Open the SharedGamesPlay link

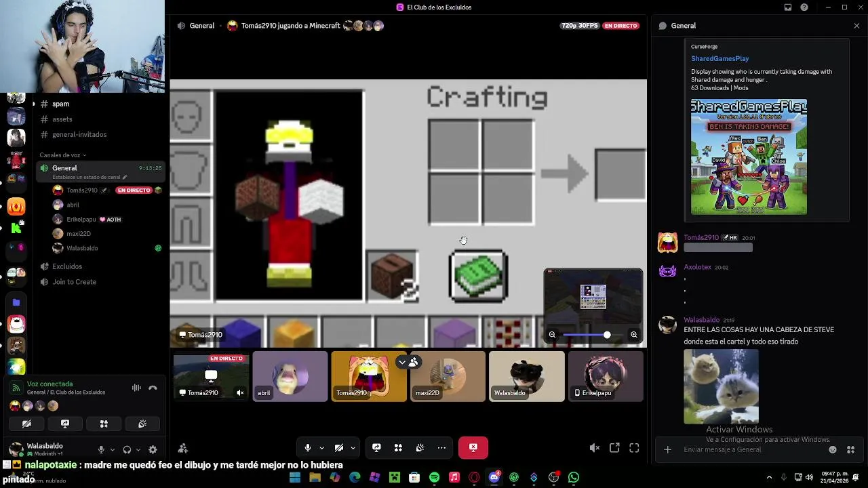(x=719, y=59)
